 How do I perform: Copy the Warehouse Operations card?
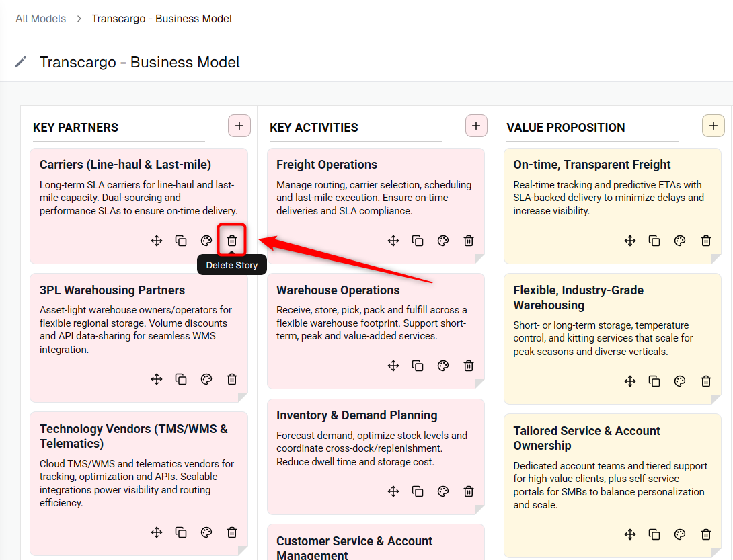pos(418,366)
